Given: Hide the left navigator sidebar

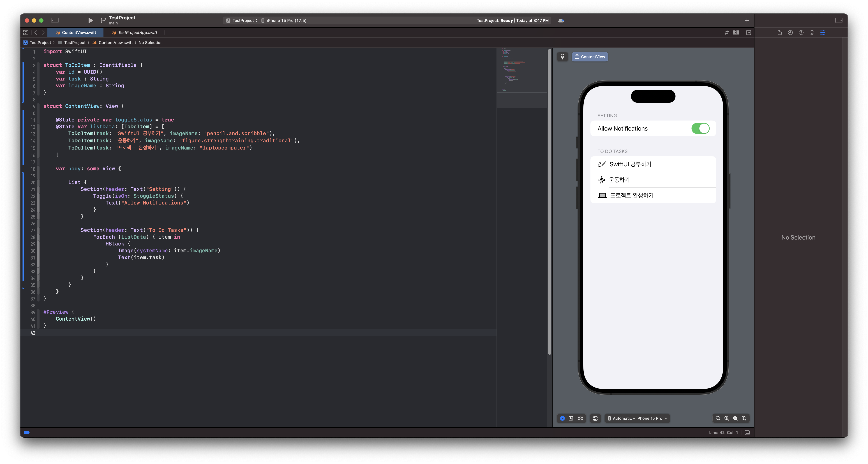Looking at the screenshot, I should 55,20.
